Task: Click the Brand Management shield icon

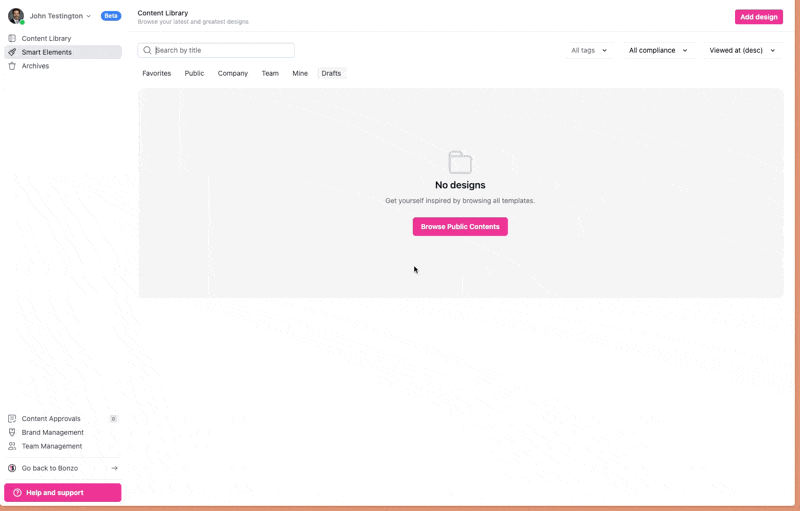Action: click(x=12, y=432)
